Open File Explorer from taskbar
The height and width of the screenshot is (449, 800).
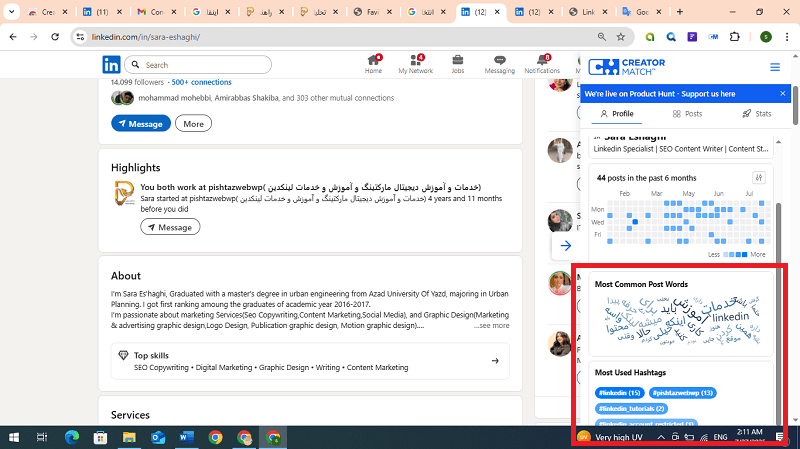click(x=129, y=437)
